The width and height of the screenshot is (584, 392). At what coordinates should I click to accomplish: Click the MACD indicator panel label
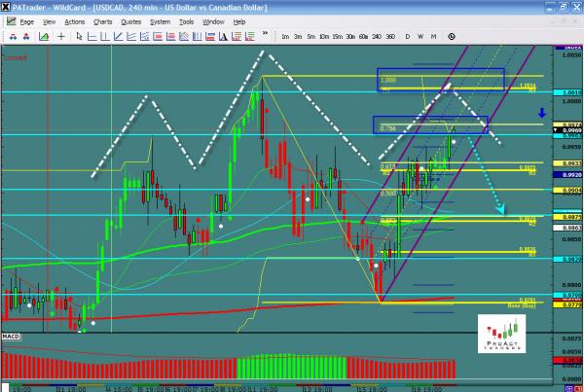12,337
